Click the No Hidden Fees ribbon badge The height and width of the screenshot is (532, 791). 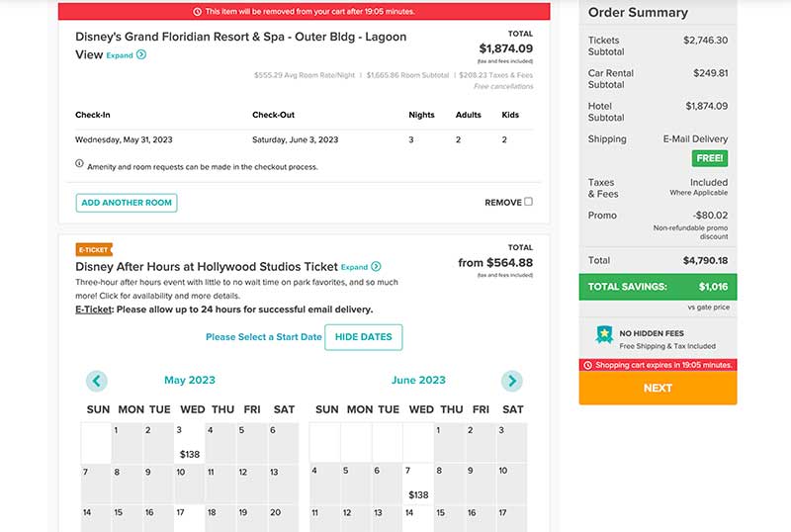coord(604,334)
